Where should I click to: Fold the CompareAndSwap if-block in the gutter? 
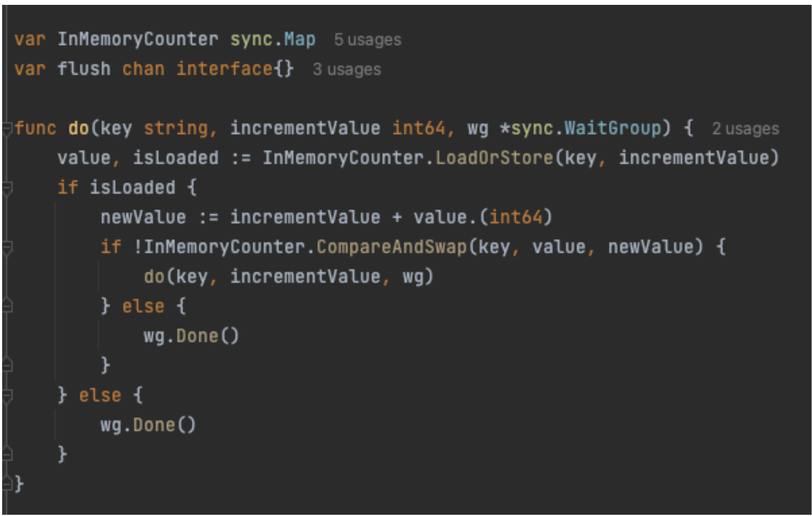[x=7, y=248]
